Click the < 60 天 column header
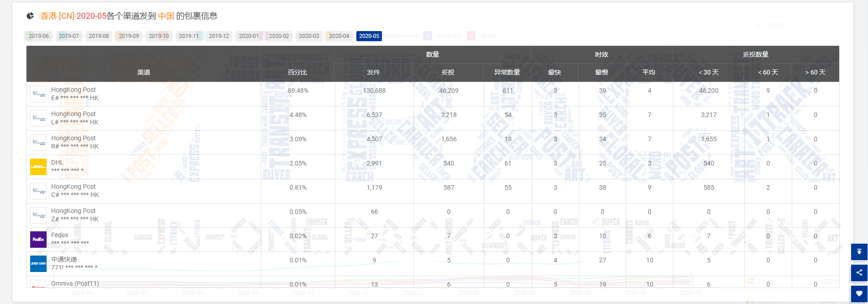This screenshot has width=868, height=304. 768,72
